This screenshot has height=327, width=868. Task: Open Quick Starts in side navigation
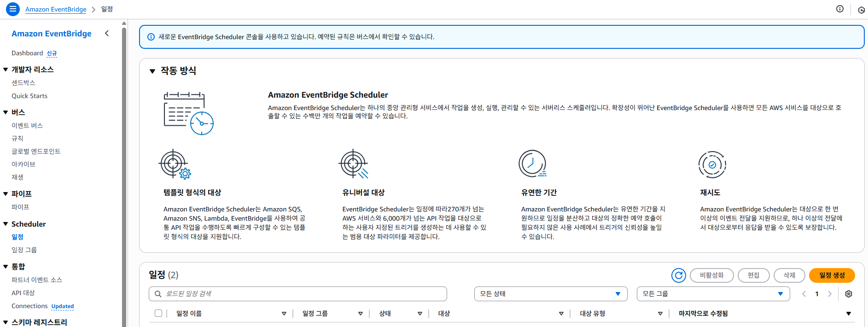tap(29, 96)
